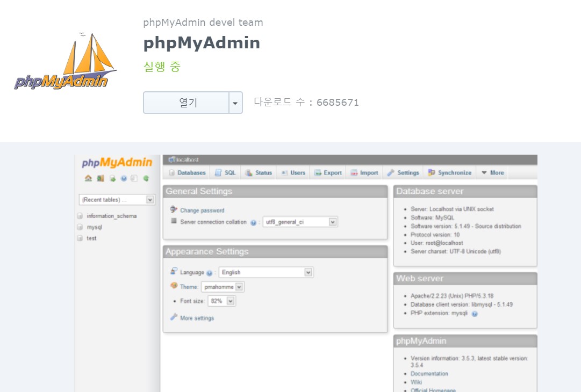Click the information_schema database icon

[x=80, y=216]
